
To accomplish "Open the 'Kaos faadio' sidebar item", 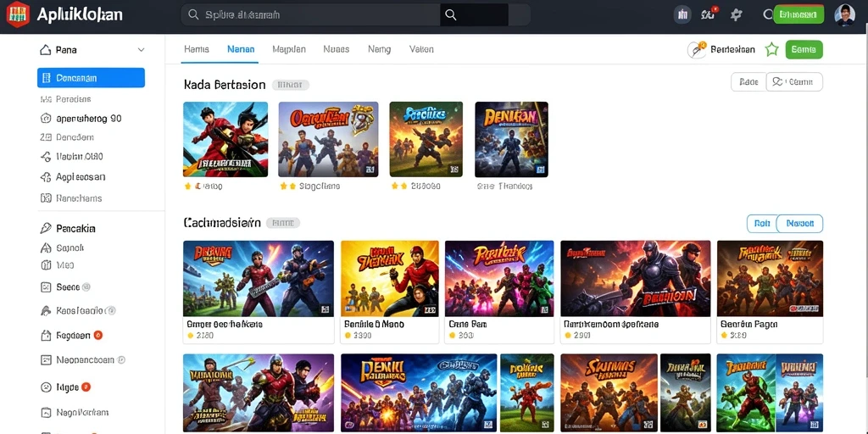I will coord(78,310).
